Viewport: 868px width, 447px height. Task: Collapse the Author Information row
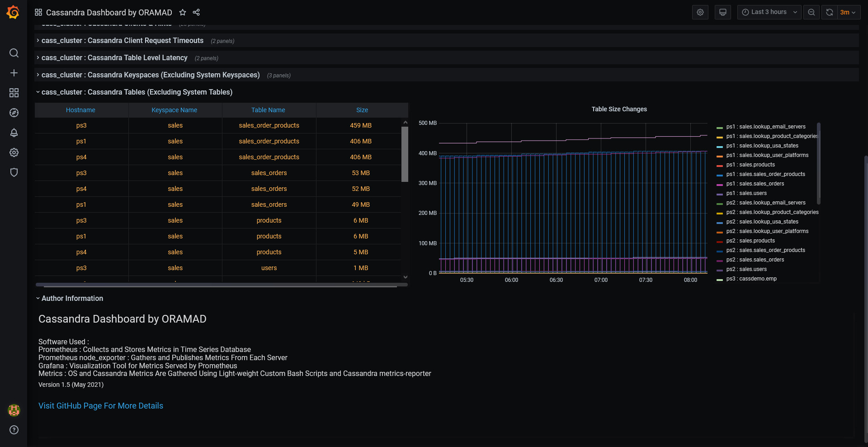[x=72, y=299]
